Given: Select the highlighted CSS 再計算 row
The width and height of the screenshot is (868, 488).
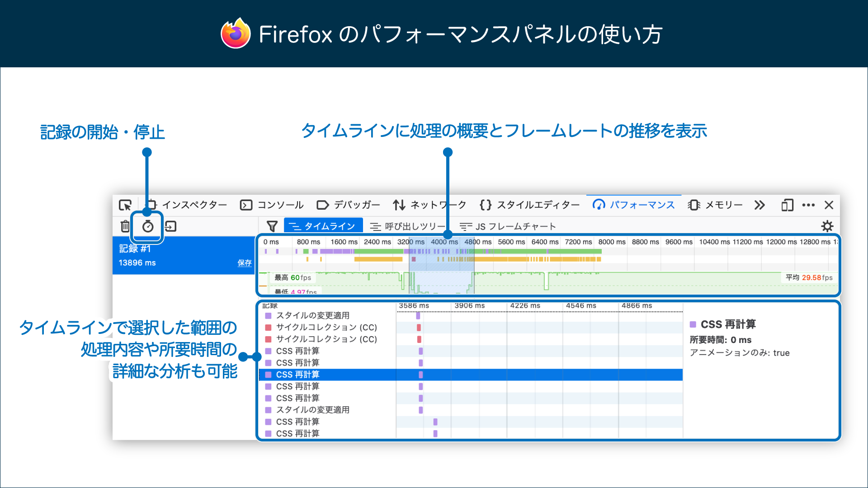Looking at the screenshot, I should coord(471,375).
